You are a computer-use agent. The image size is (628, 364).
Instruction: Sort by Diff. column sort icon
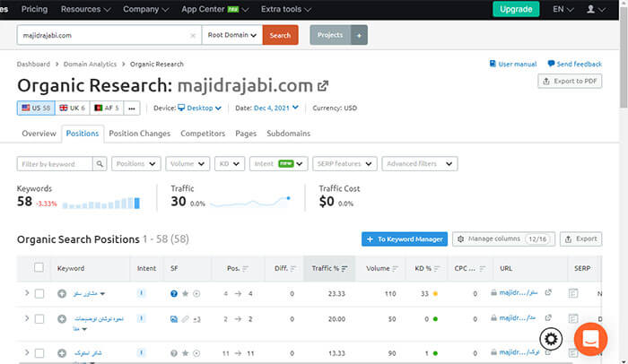point(293,269)
